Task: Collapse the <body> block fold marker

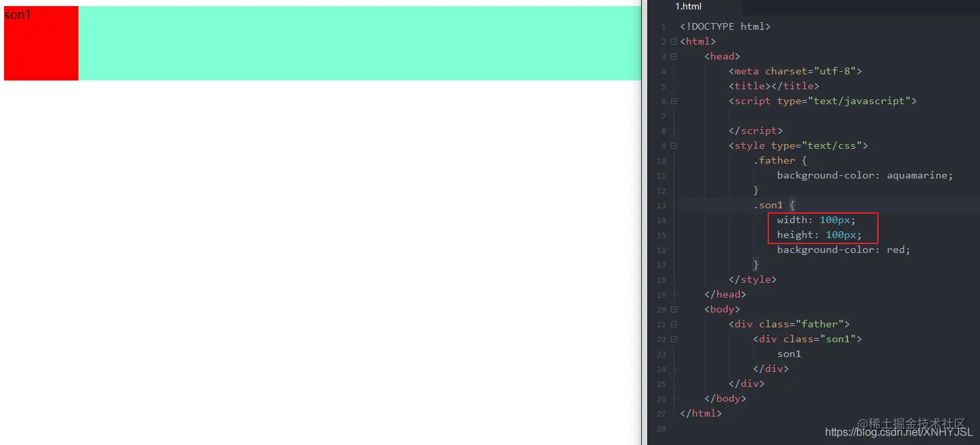Action: click(674, 310)
